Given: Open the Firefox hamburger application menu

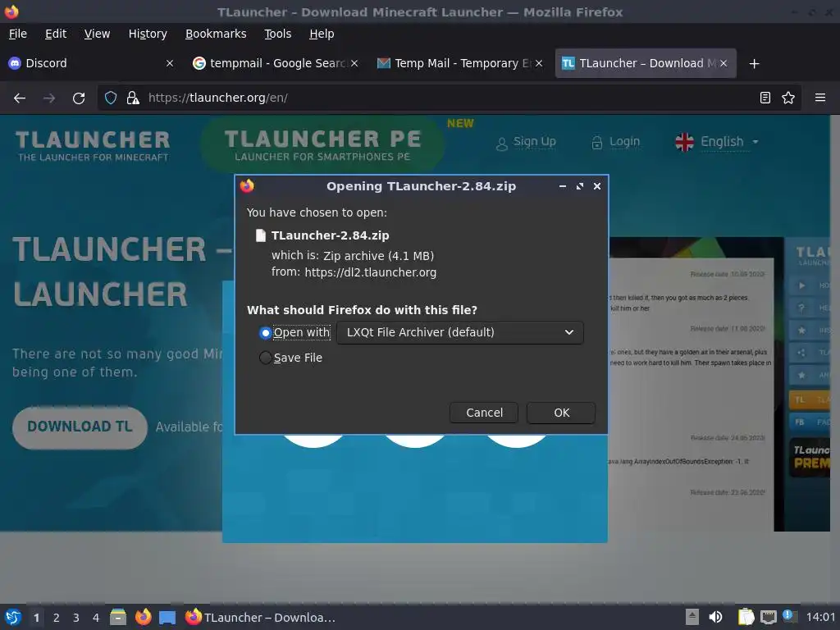Looking at the screenshot, I should click(819, 98).
